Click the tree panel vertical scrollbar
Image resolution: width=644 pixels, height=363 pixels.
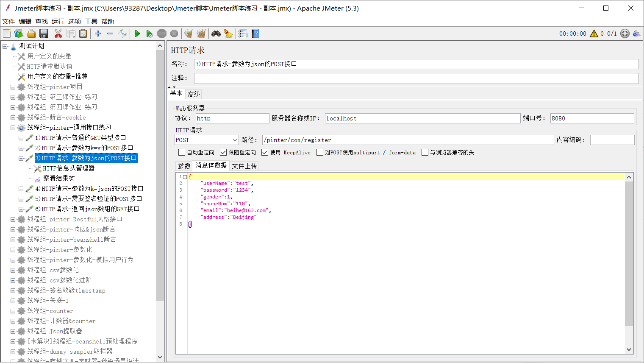click(160, 175)
